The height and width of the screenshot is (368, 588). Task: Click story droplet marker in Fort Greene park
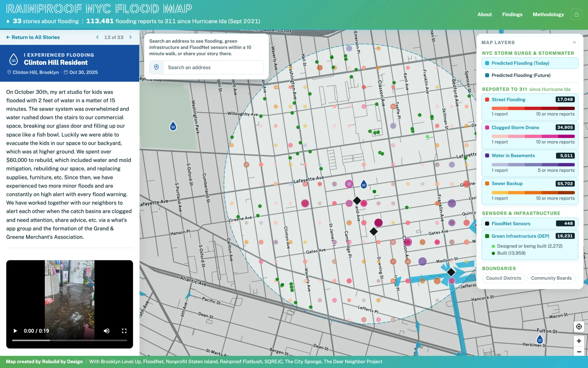click(x=173, y=126)
